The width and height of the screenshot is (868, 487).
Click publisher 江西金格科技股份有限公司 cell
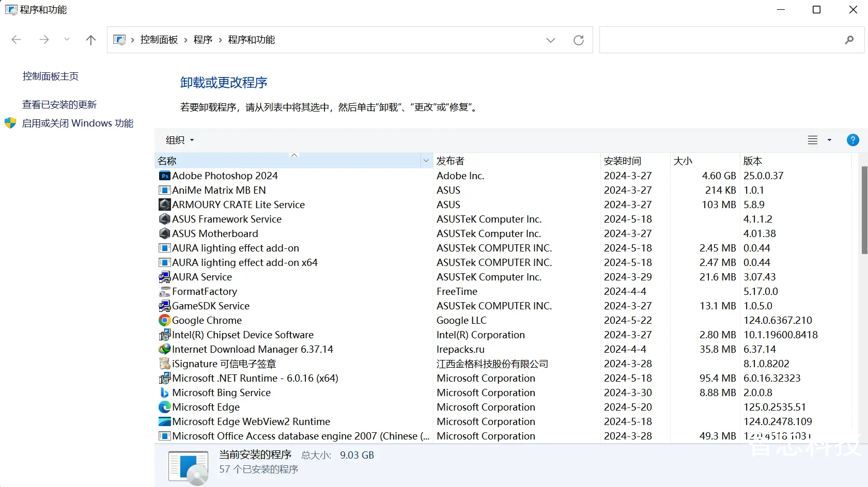coord(492,364)
